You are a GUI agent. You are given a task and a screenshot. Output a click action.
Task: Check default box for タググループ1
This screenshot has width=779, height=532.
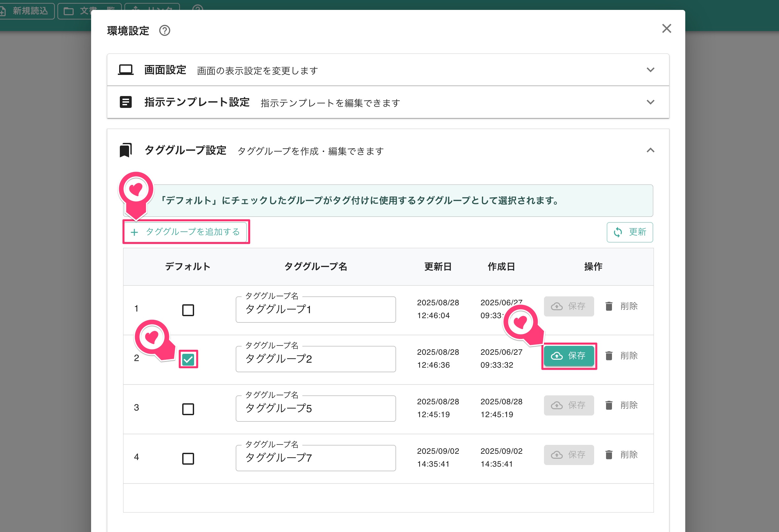coord(188,310)
